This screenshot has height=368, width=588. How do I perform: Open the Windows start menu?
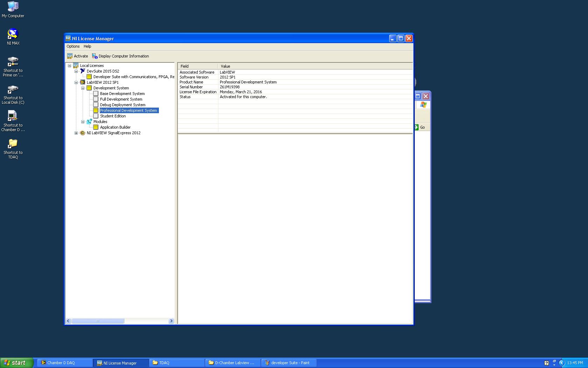click(x=17, y=363)
